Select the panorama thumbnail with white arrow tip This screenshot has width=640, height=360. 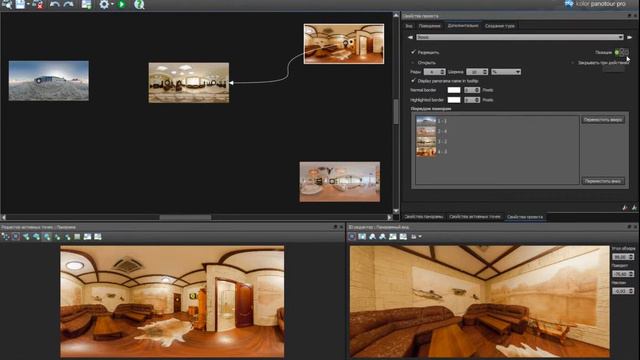coord(189,83)
